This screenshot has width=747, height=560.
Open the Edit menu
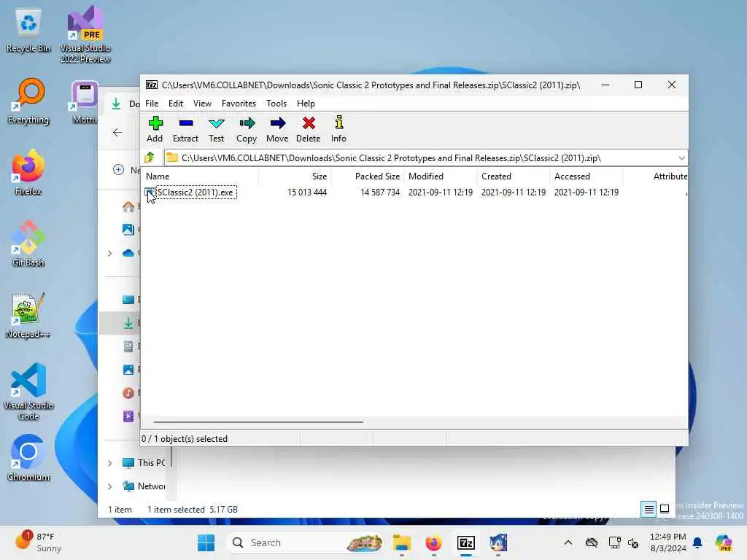pos(176,104)
